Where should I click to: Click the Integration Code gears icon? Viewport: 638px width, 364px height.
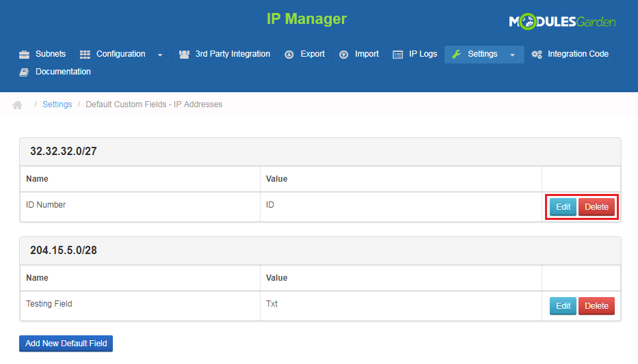tap(537, 55)
